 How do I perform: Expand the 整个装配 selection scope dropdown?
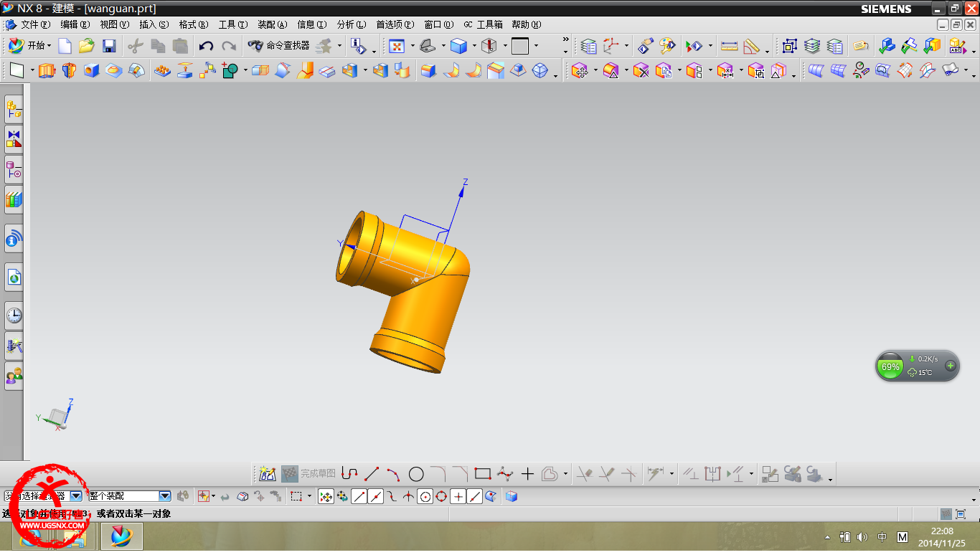click(165, 496)
